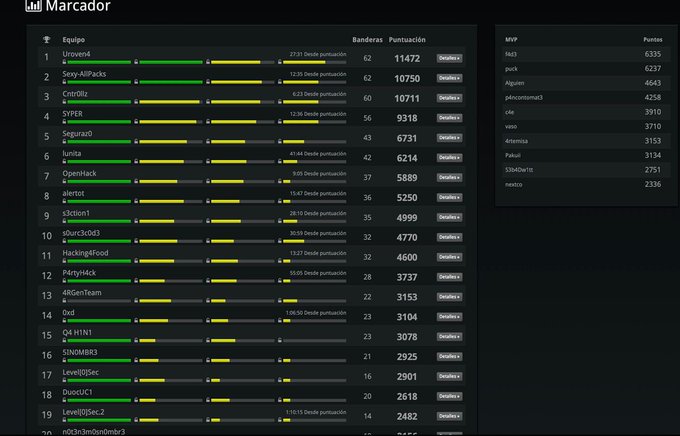
Task: Click the Marcador bar chart icon
Action: coord(33,7)
